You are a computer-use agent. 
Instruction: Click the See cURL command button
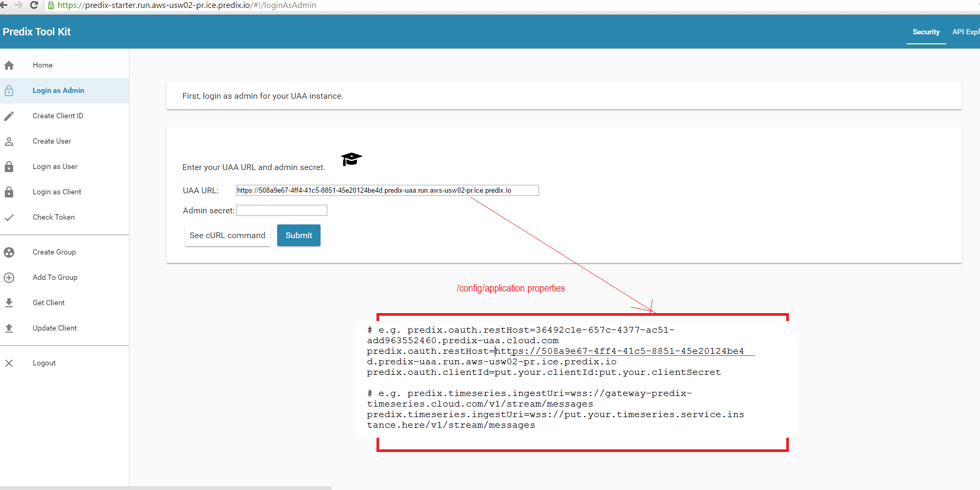pyautogui.click(x=228, y=235)
